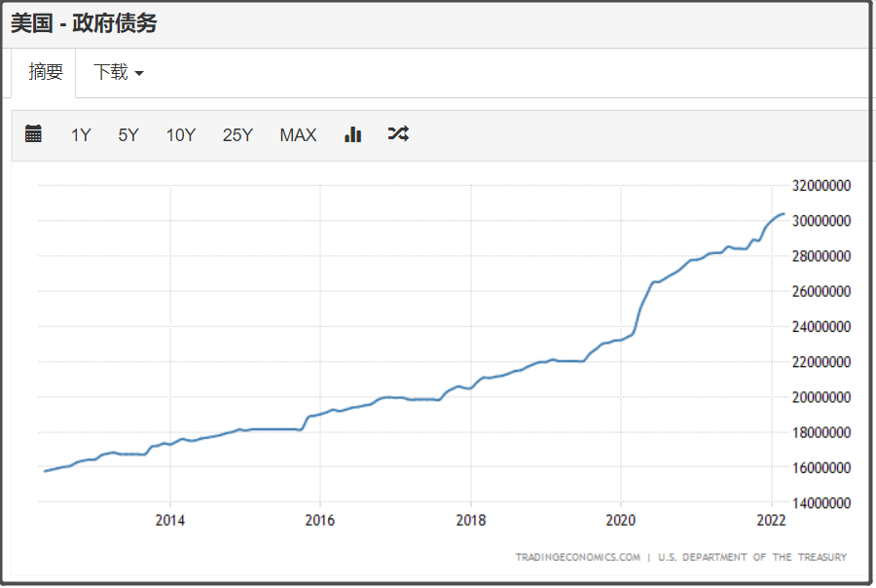Click the 18000000 y-axis value
Viewport: 876px width, 588px height.
(x=821, y=432)
